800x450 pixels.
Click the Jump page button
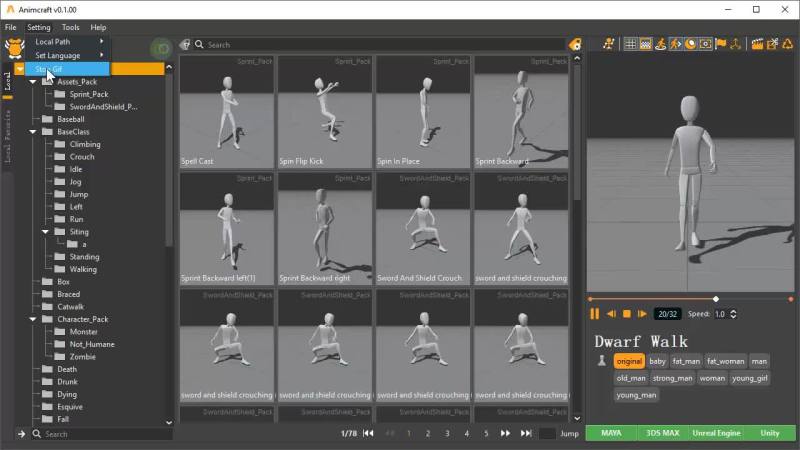click(x=569, y=434)
